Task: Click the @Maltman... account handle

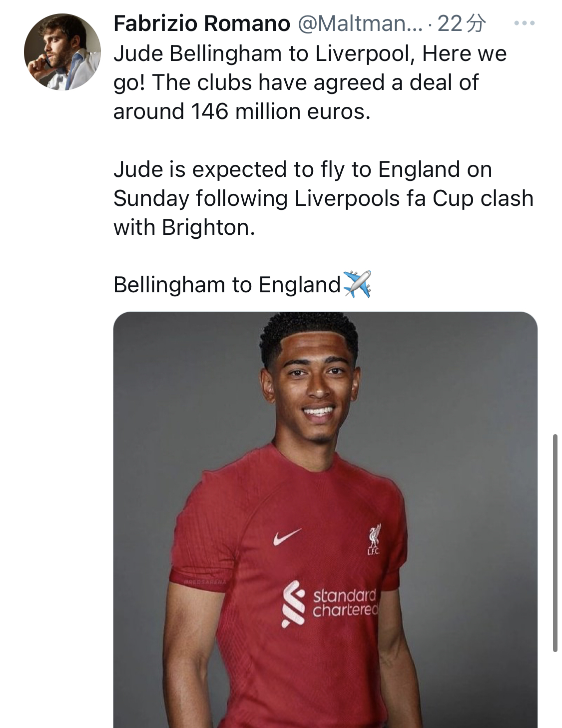Action: [x=360, y=23]
